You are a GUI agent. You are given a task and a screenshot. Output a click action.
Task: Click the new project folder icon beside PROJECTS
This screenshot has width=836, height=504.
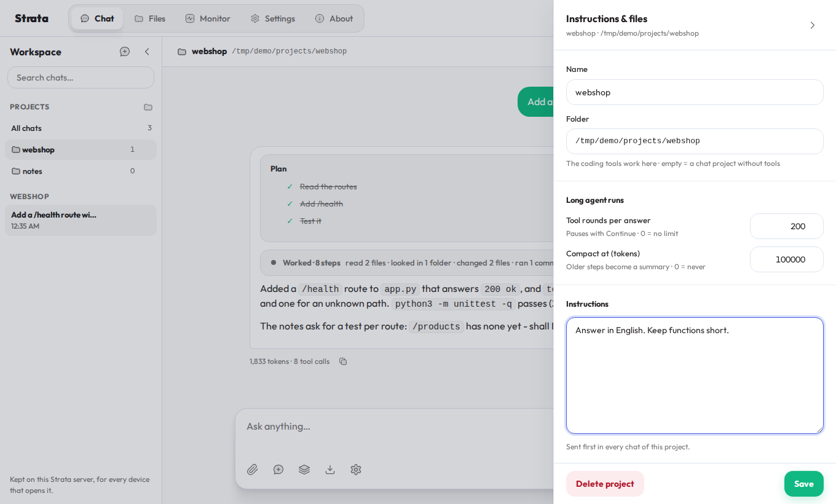click(x=148, y=107)
